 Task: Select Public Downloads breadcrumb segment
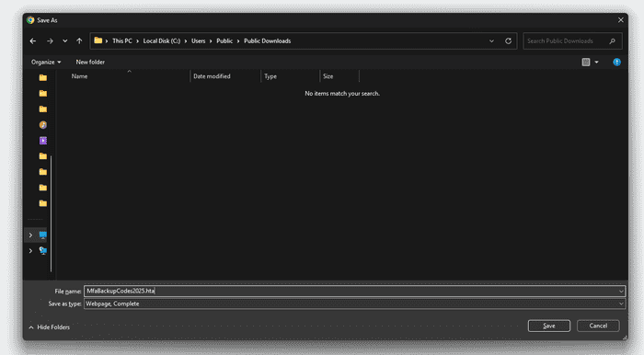pyautogui.click(x=268, y=41)
